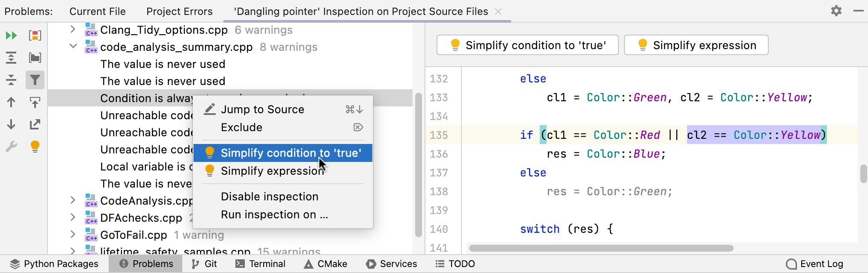Open the gear settings icon in Problems panel
This screenshot has height=273, width=868.
pos(836,11)
